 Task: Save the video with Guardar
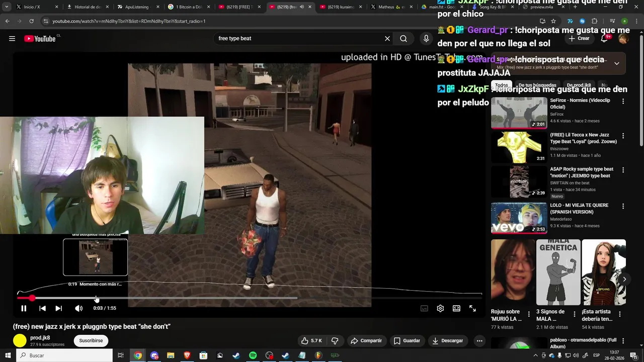coord(407,341)
